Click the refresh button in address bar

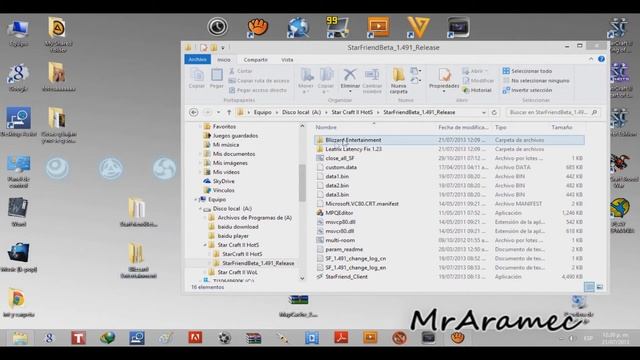point(494,112)
